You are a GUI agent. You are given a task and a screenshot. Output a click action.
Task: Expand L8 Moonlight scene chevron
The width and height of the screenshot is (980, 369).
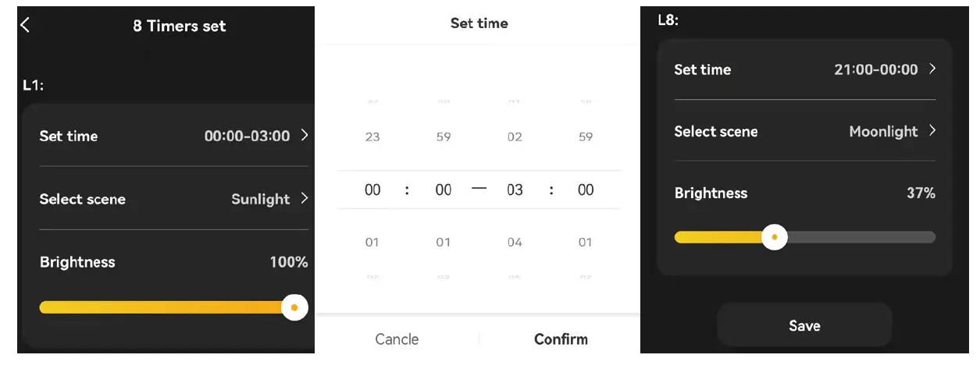pos(932,131)
